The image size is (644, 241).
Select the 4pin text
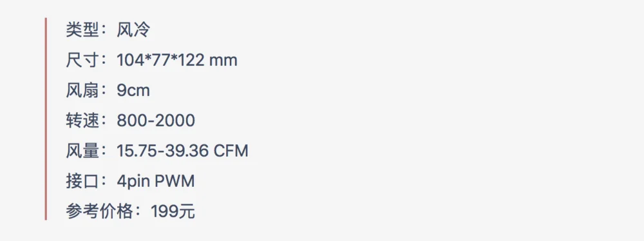click(133, 182)
